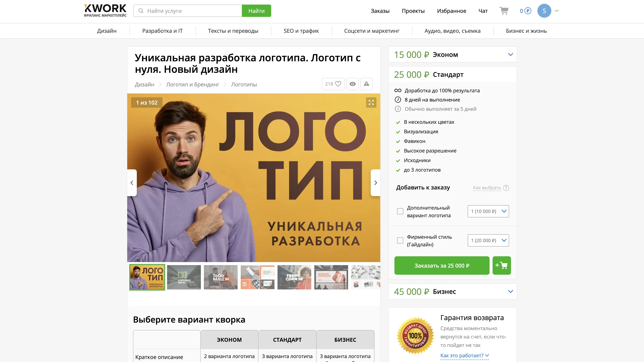Open the Заказы menu item
This screenshot has height=362, width=644.
click(x=380, y=11)
